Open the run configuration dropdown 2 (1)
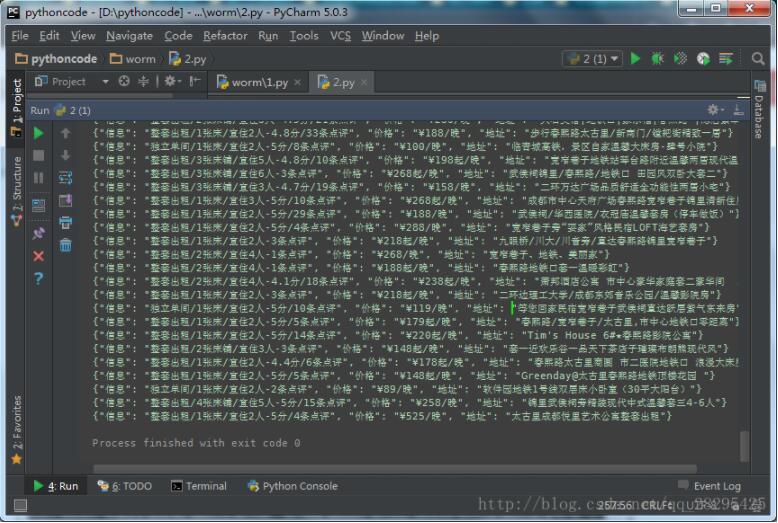 pyautogui.click(x=592, y=59)
